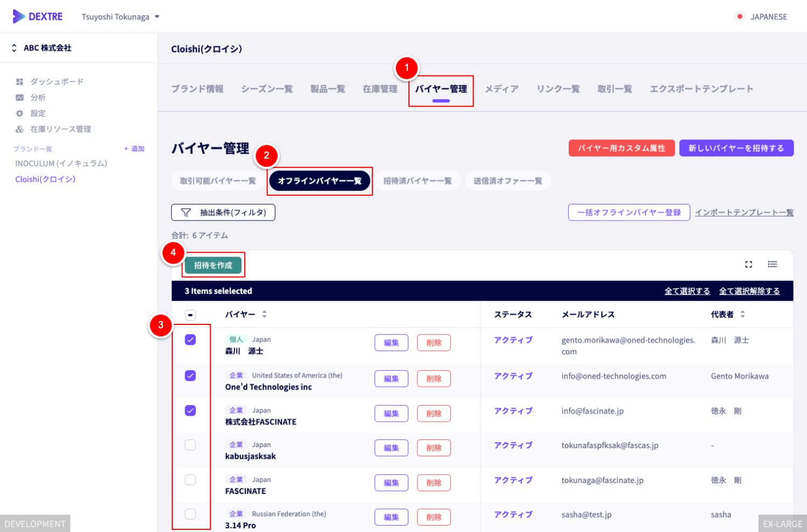The height and width of the screenshot is (532, 807).
Task: Add a brand with + 追加
Action: (134, 148)
